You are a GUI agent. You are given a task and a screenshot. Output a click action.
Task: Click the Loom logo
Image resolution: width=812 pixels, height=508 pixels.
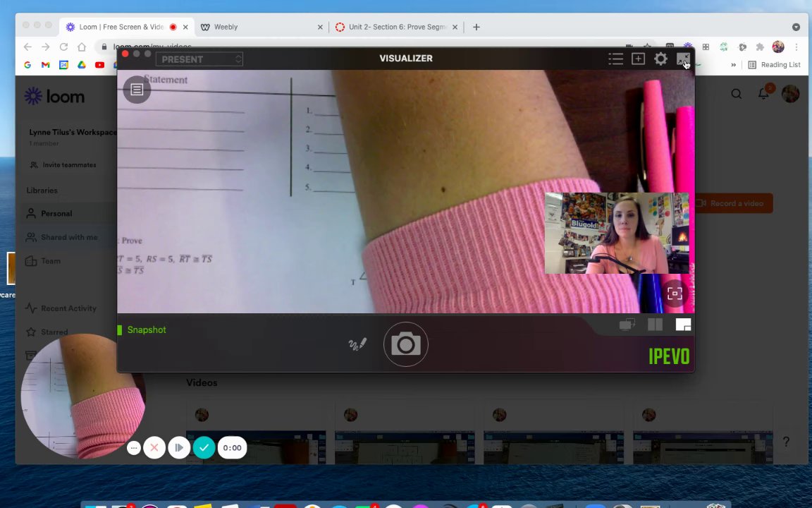coord(54,97)
